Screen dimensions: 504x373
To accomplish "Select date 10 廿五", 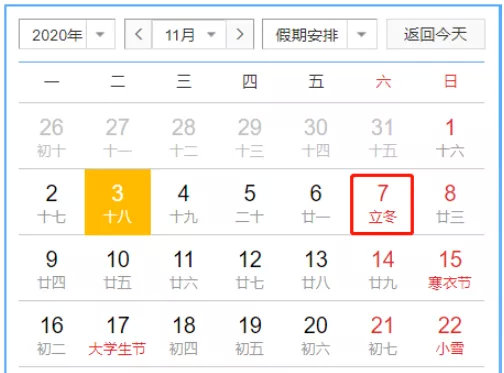I will (x=118, y=268).
